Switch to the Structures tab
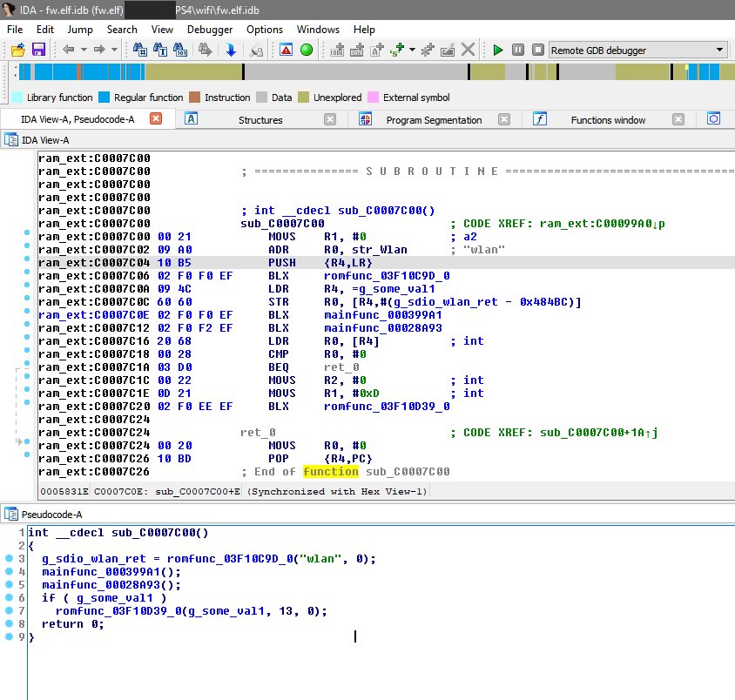The height and width of the screenshot is (700, 735). pos(260,120)
